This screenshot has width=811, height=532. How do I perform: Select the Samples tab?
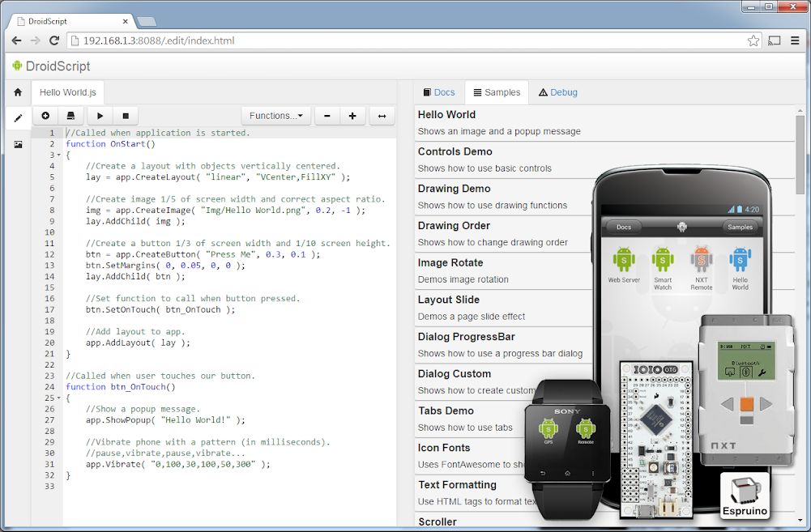coord(497,92)
